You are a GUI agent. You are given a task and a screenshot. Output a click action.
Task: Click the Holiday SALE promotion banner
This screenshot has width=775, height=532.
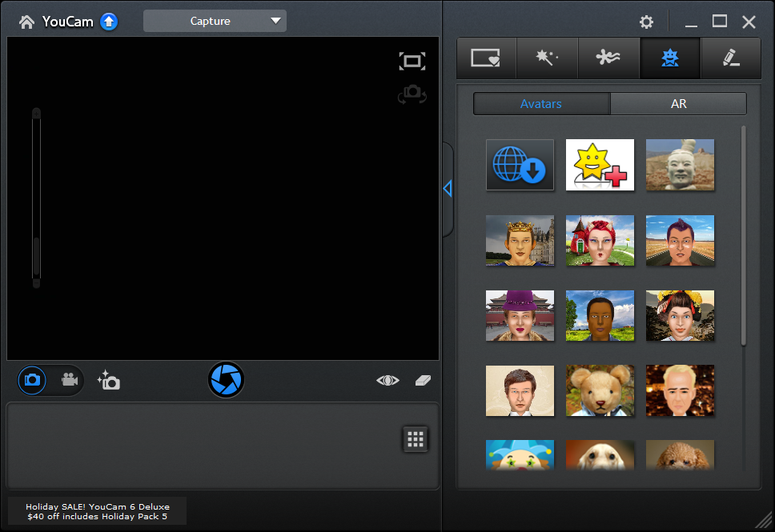[x=98, y=511]
